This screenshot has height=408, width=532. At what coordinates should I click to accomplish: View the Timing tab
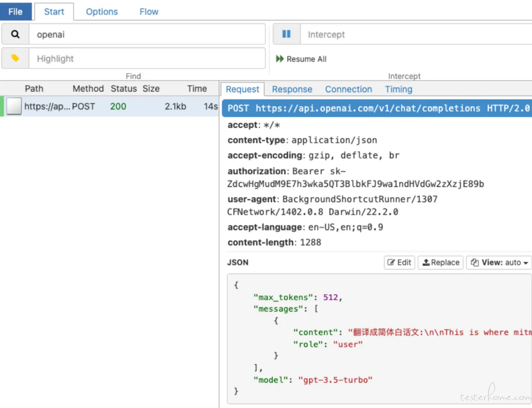pos(399,89)
